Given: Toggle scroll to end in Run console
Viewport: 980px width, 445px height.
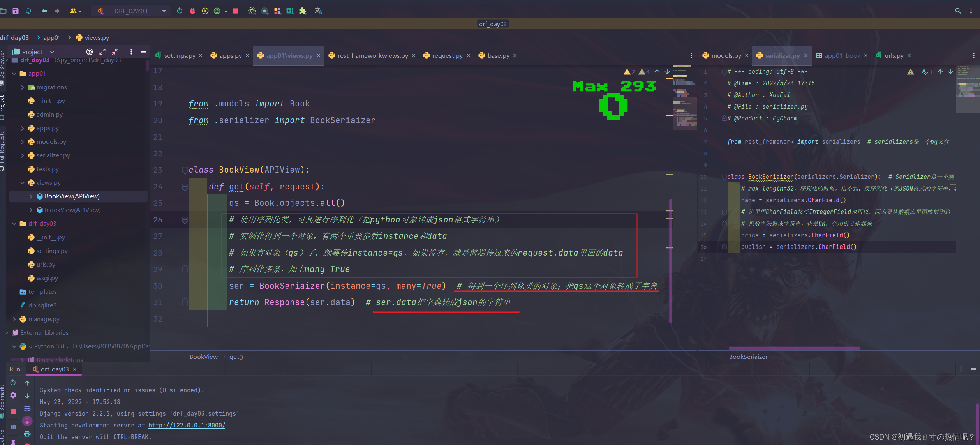Looking at the screenshot, I should (27, 421).
